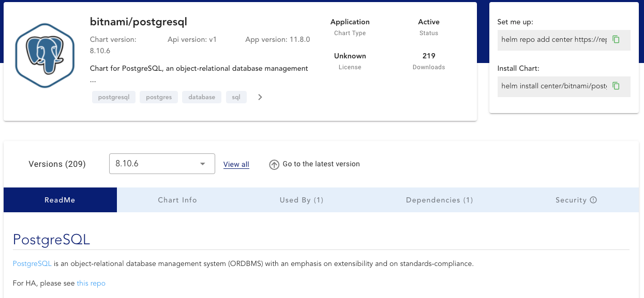Screen dimensions: 644x298
Task: Expand more tags with the chevron arrow
Action: point(260,97)
